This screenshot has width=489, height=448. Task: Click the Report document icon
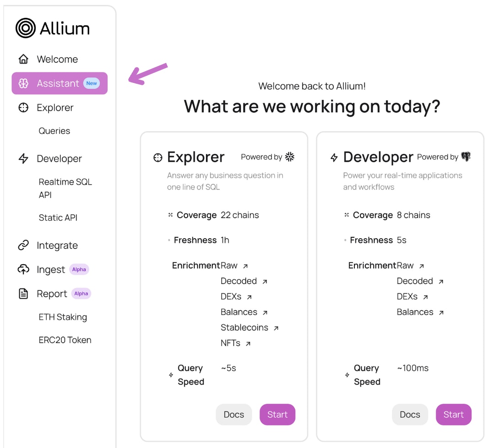tap(23, 294)
